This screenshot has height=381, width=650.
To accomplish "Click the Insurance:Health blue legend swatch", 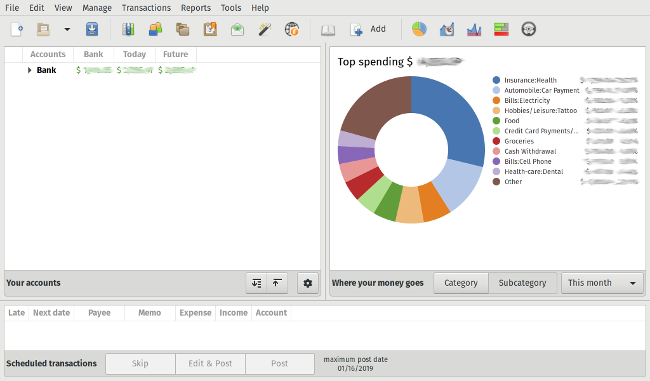I will click(496, 80).
